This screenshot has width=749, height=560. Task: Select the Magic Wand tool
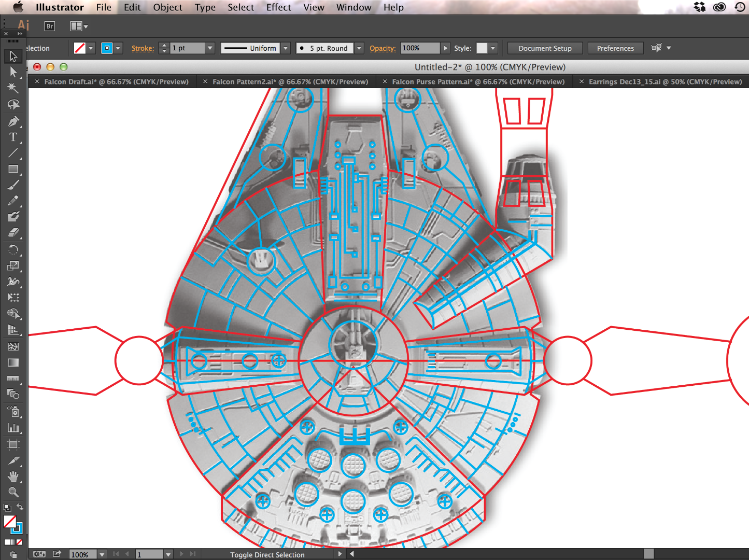point(13,88)
